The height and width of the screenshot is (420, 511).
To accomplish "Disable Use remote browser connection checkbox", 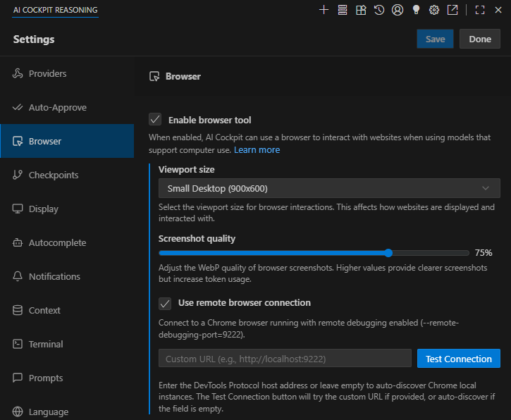I will (165, 303).
